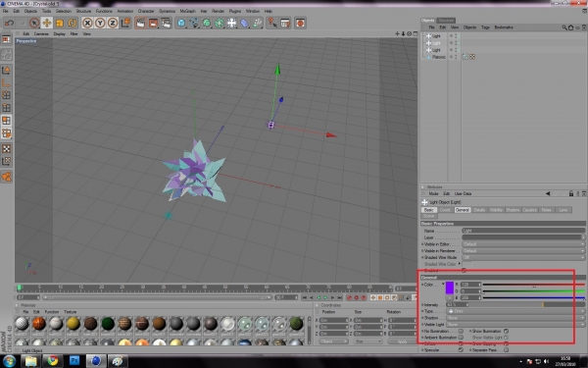The image size is (588, 368).
Task: Open the Spline objects icon
Action: pos(194,23)
